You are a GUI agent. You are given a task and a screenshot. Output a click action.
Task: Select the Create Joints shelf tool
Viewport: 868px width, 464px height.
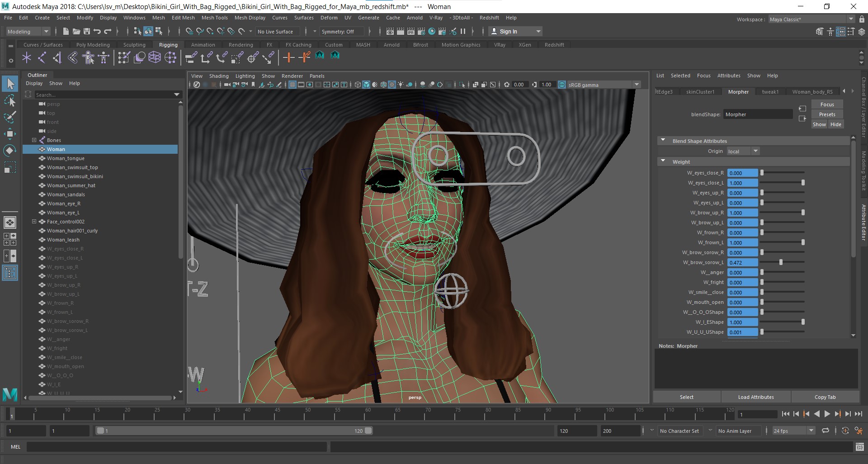[42, 57]
